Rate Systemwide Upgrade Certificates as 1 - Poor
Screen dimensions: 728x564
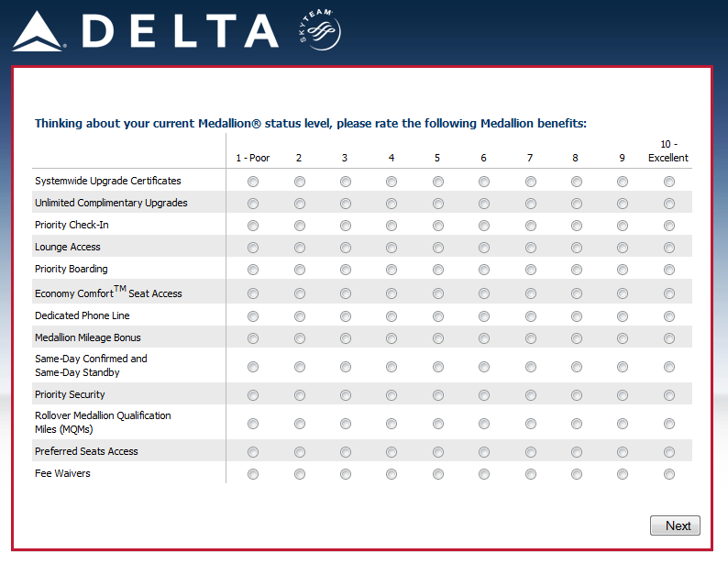(x=253, y=182)
